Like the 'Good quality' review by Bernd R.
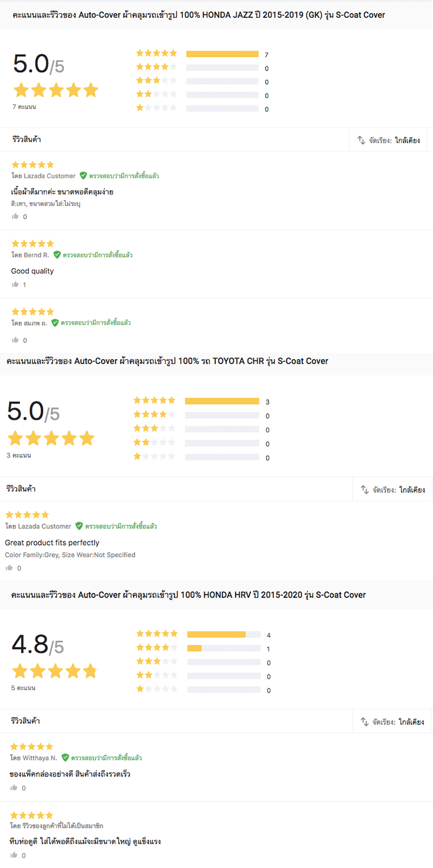This screenshot has height=868, width=433. (x=15, y=284)
